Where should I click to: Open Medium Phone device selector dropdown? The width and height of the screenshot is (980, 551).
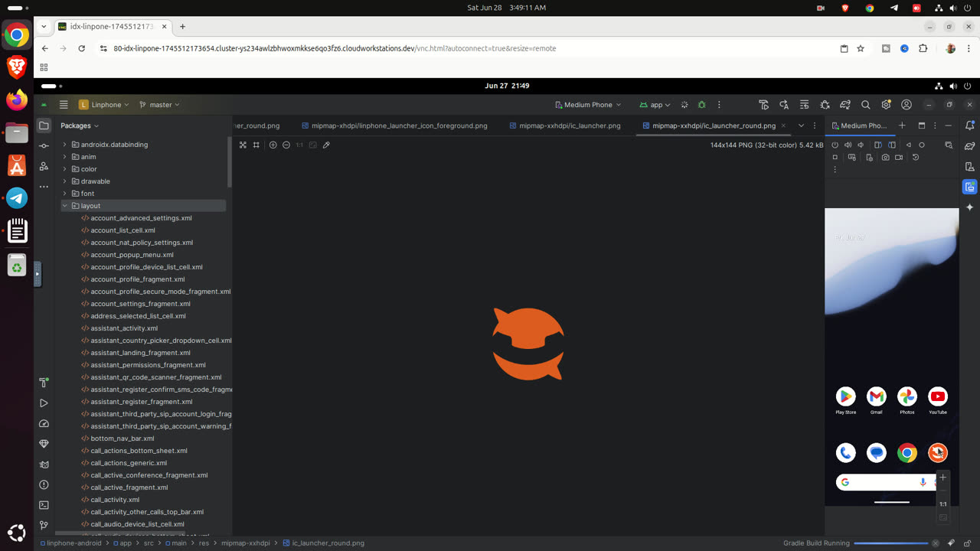[x=588, y=105]
